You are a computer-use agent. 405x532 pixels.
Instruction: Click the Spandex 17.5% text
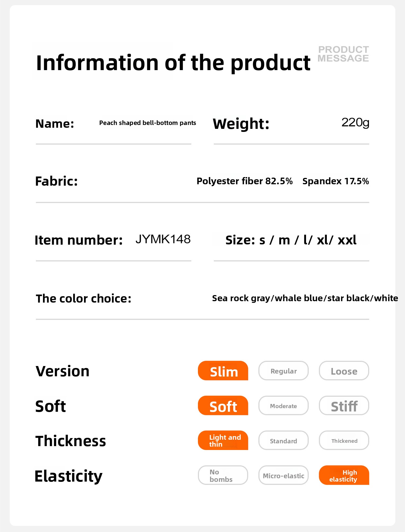point(335,181)
